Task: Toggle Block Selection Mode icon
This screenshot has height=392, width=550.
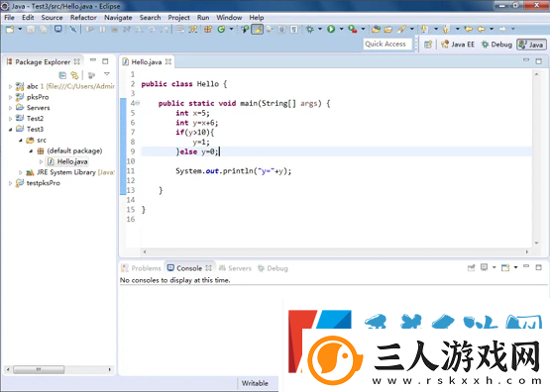Action: click(281, 30)
